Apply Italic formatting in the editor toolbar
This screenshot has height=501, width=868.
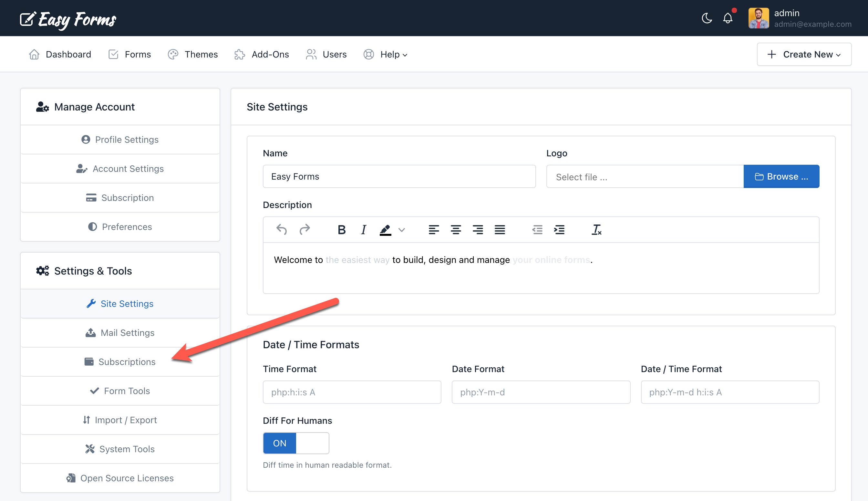(363, 230)
